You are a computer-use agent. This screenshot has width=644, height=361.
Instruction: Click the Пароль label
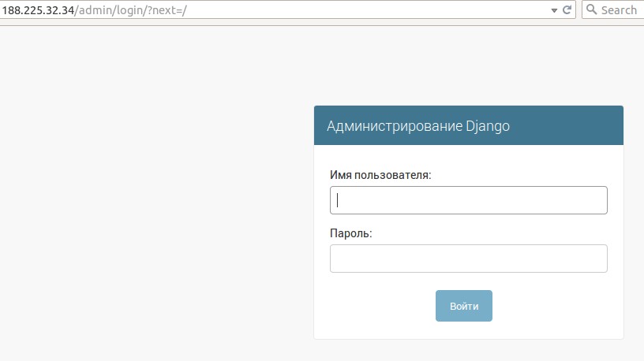(x=350, y=233)
